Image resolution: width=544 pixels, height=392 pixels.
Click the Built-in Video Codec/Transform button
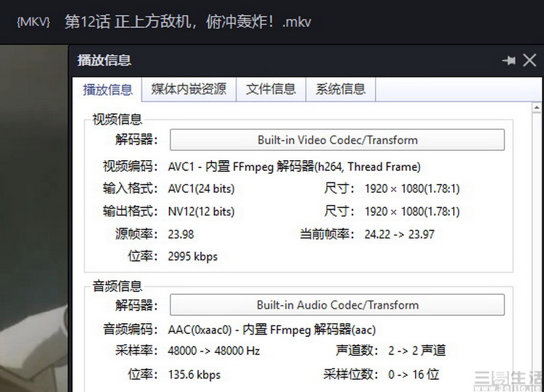(x=337, y=140)
